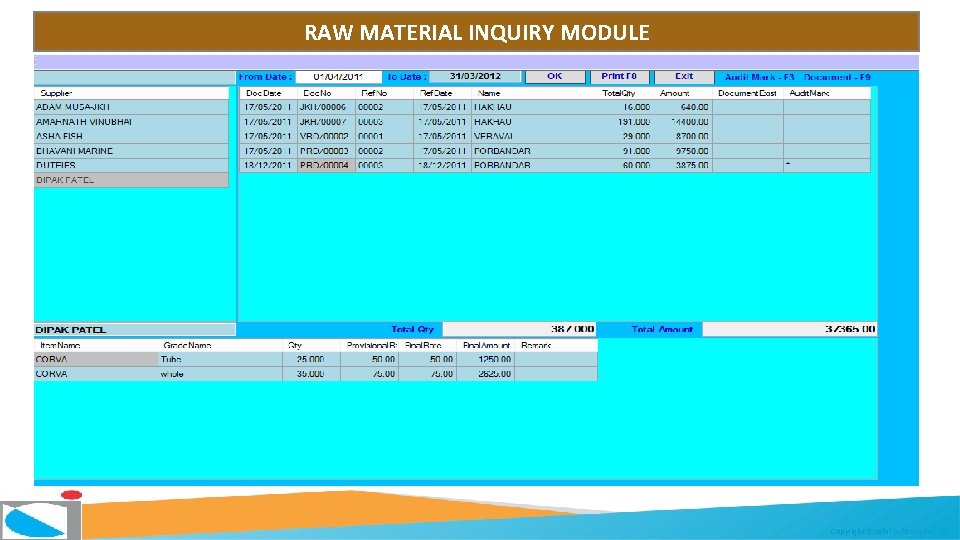Click the Amount column header

[x=683, y=93]
